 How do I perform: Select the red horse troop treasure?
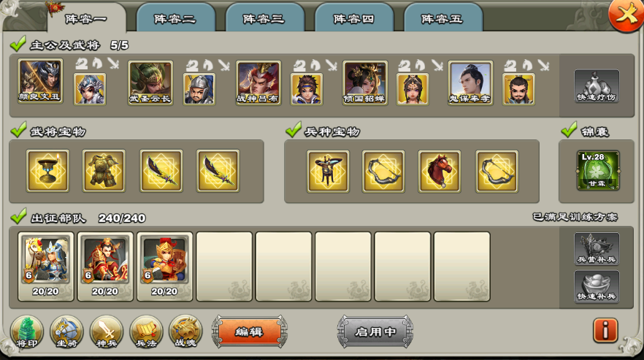440,171
